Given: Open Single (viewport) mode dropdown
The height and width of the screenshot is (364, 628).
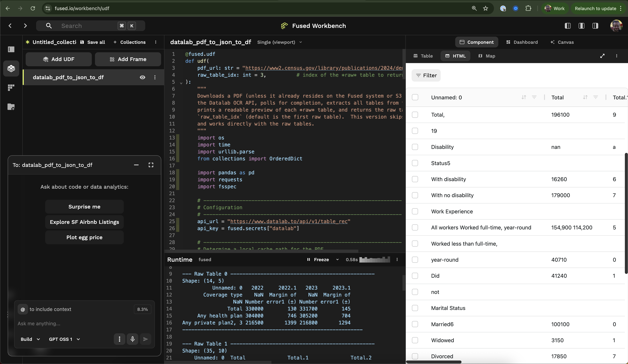Looking at the screenshot, I should [279, 42].
